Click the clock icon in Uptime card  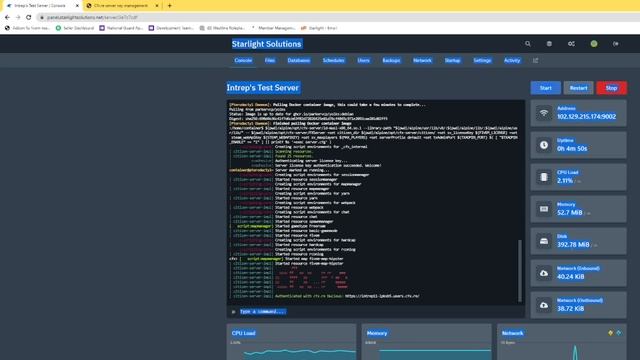tap(544, 145)
